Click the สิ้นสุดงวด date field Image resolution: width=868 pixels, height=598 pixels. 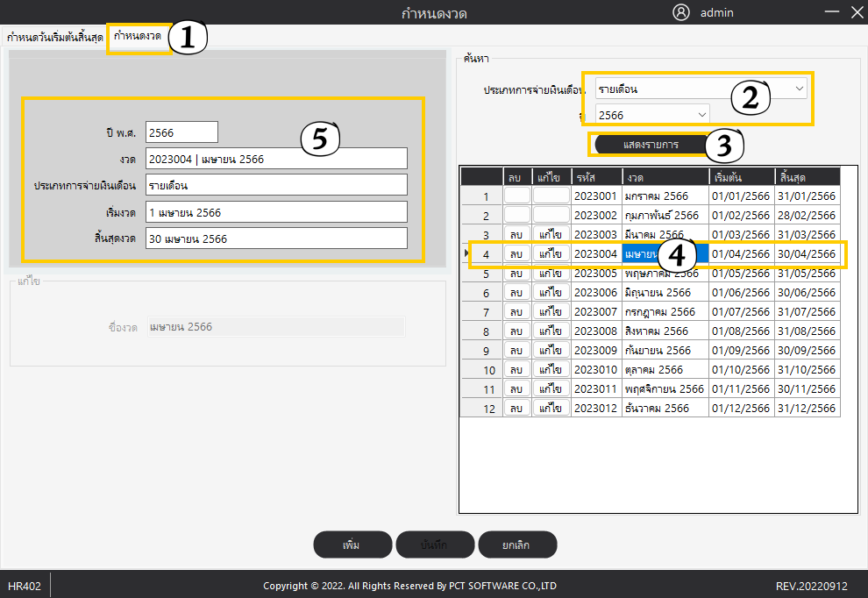click(x=276, y=238)
